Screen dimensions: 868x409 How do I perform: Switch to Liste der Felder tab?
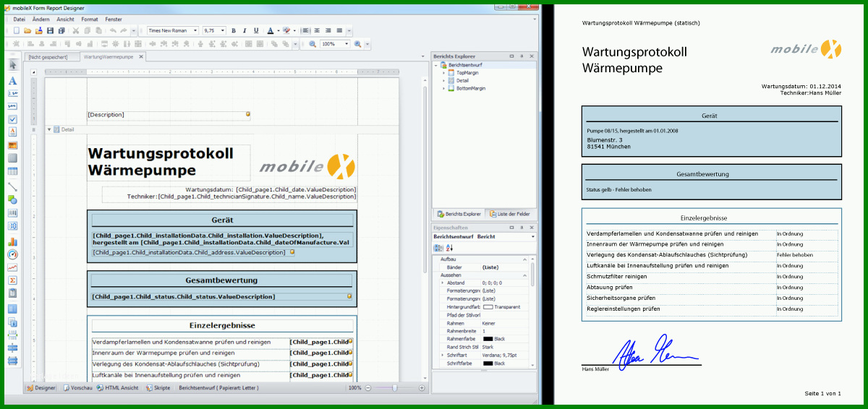(510, 214)
